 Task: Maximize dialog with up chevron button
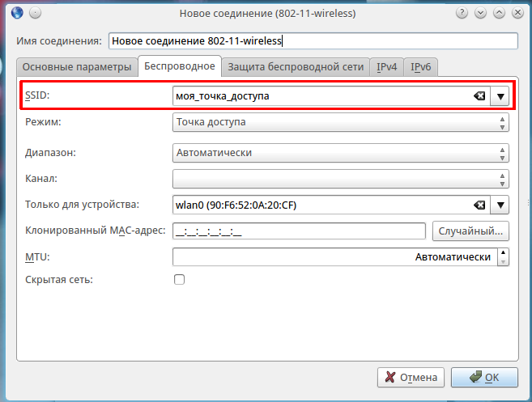click(x=499, y=13)
